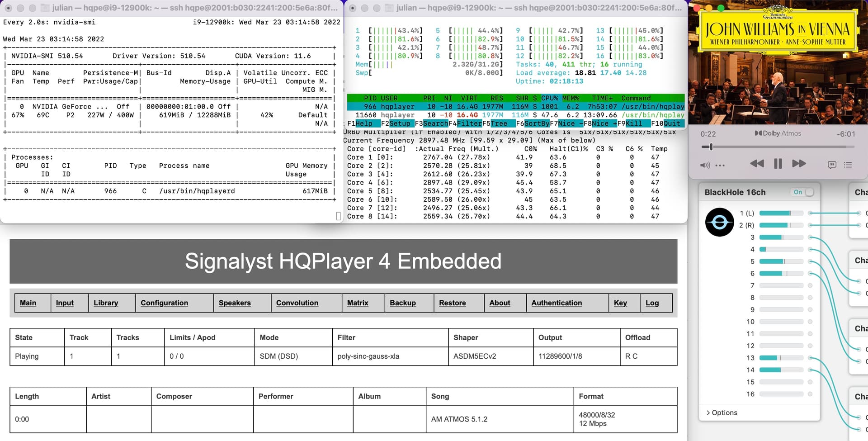
Task: Click the John Williams in Vienna album artwork
Action: point(778,63)
